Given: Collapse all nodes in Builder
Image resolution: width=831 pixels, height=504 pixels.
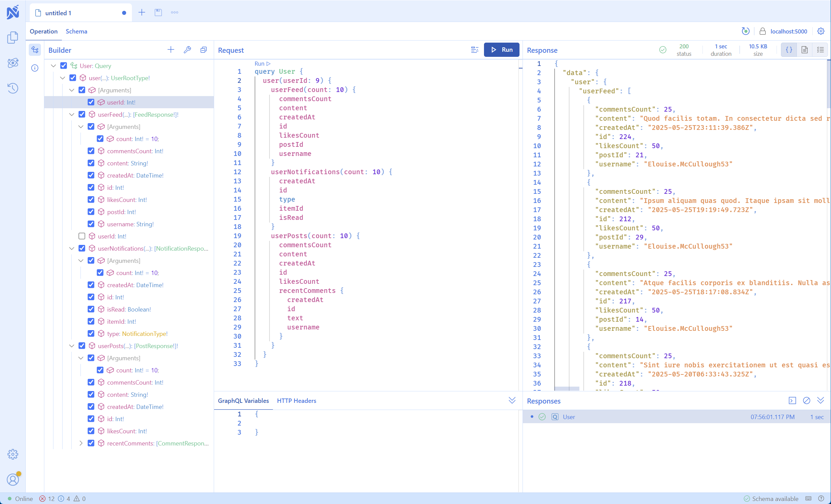Looking at the screenshot, I should (204, 50).
